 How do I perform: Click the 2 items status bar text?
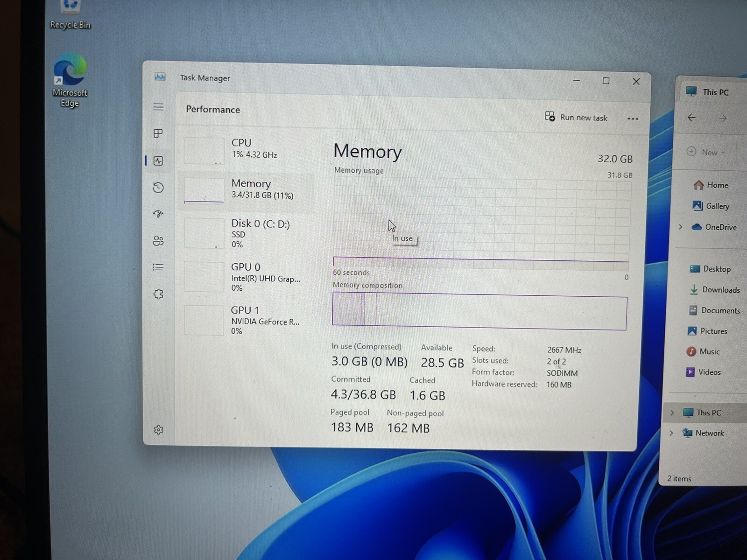point(679,478)
